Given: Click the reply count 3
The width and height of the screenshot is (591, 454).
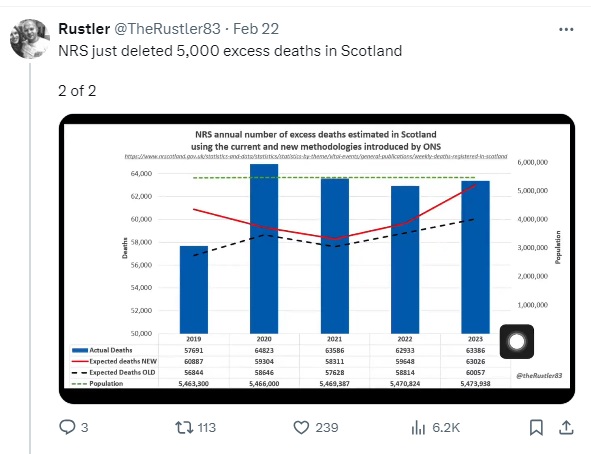Looking at the screenshot, I should [x=84, y=428].
